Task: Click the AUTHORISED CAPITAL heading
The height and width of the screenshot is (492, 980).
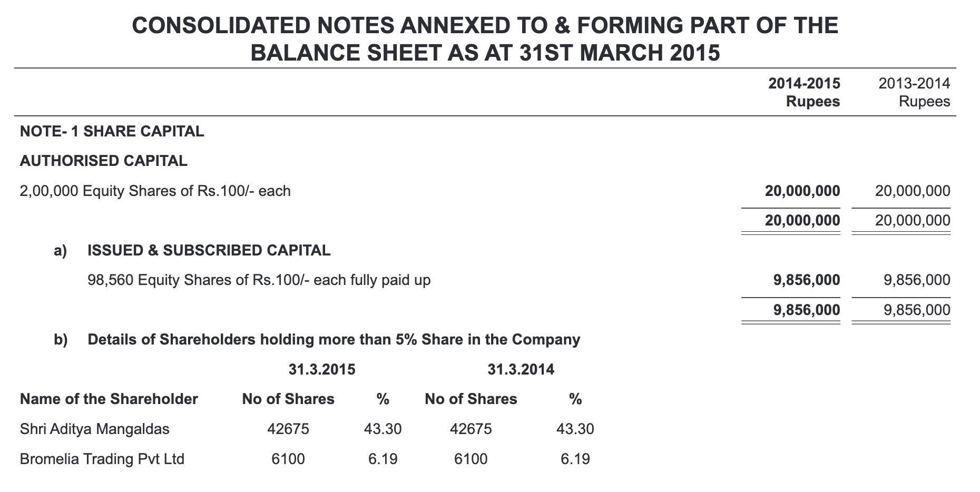Action: click(103, 161)
